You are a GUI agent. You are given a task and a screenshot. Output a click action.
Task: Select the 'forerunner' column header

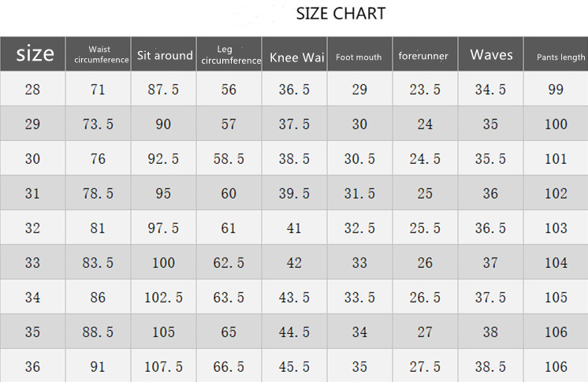pos(423,56)
